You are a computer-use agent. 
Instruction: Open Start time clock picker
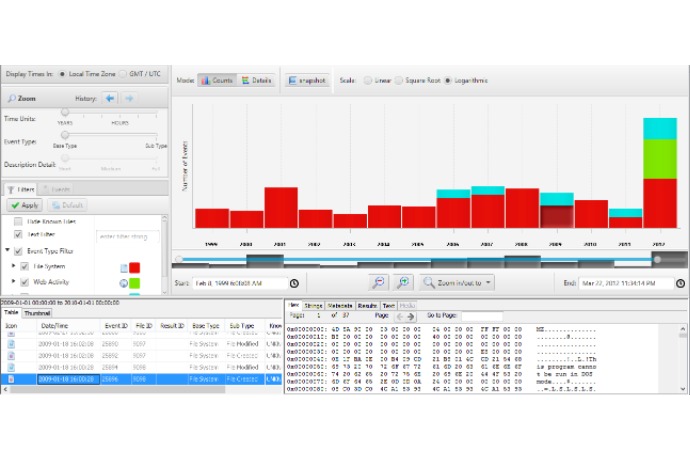(294, 283)
